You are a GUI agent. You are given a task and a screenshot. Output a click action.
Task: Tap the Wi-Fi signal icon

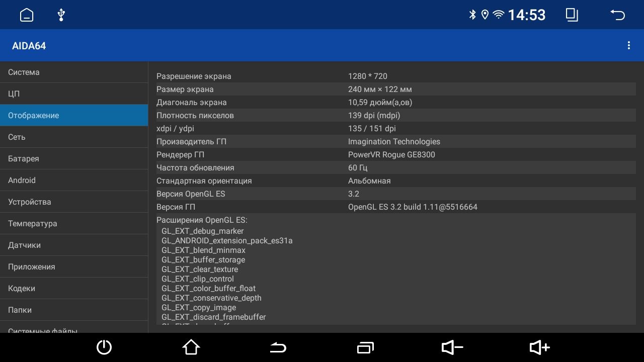[x=498, y=15]
